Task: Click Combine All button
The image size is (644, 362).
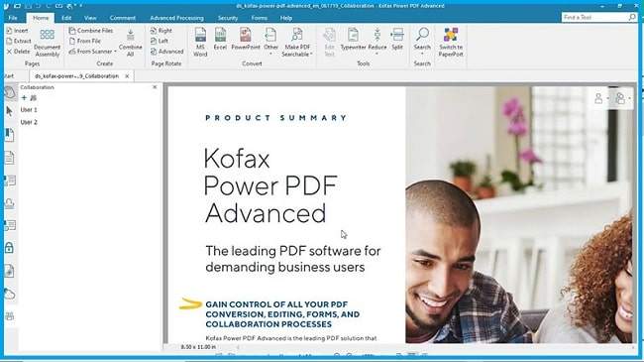Action: pyautogui.click(x=130, y=43)
